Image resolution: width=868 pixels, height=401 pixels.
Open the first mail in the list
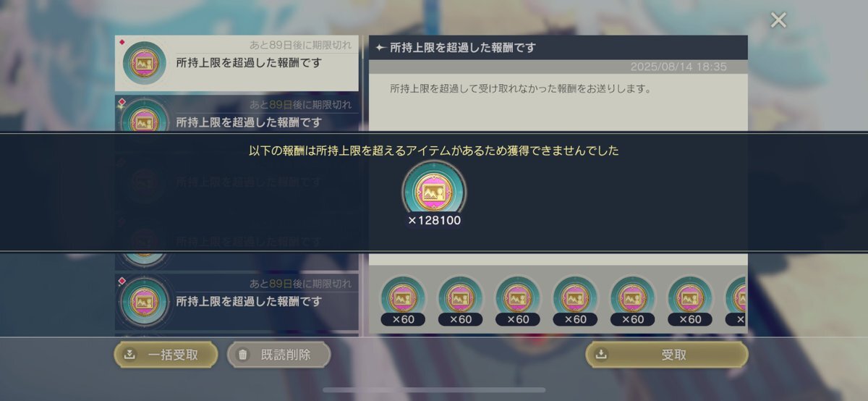click(237, 63)
